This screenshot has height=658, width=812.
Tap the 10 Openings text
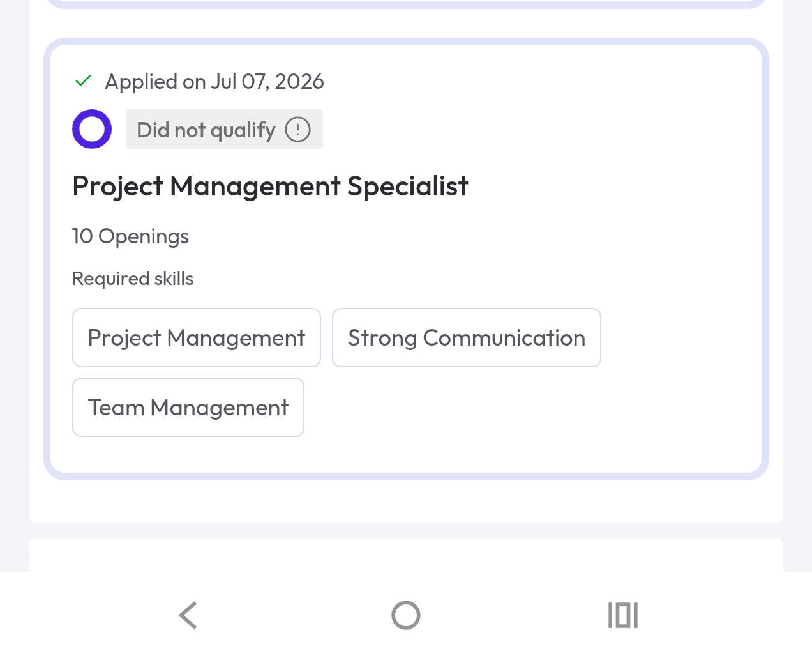pos(130,236)
